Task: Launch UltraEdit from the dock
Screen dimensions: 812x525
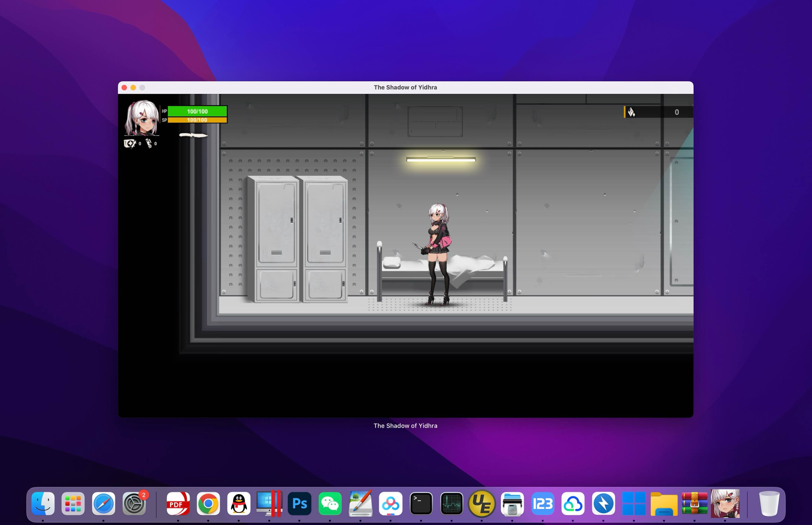Action: click(482, 503)
